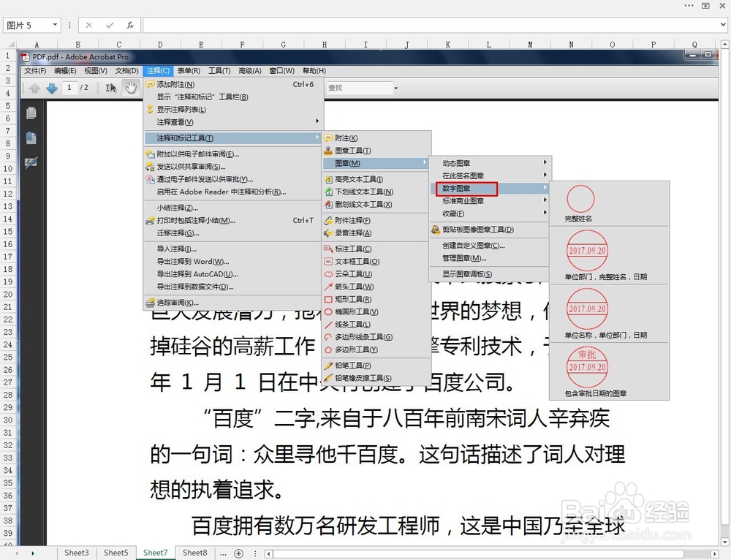Click the page number field showing 1
Image resolution: width=731 pixels, height=560 pixels.
(x=69, y=87)
